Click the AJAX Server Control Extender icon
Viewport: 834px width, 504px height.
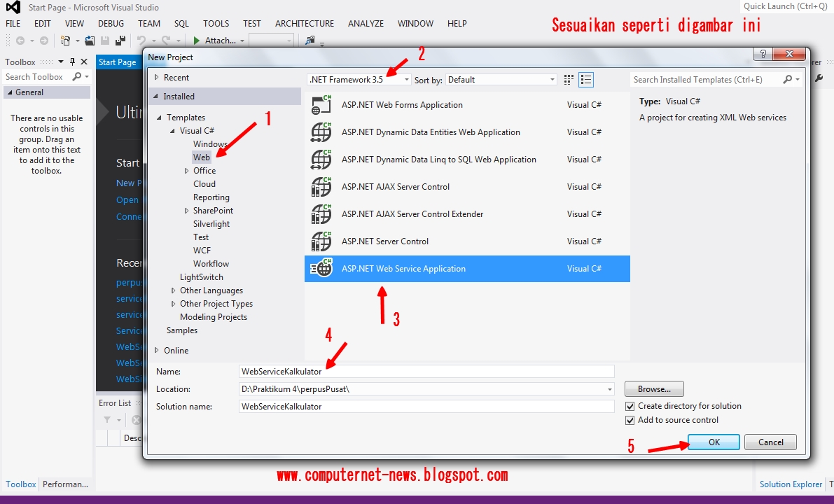point(321,214)
